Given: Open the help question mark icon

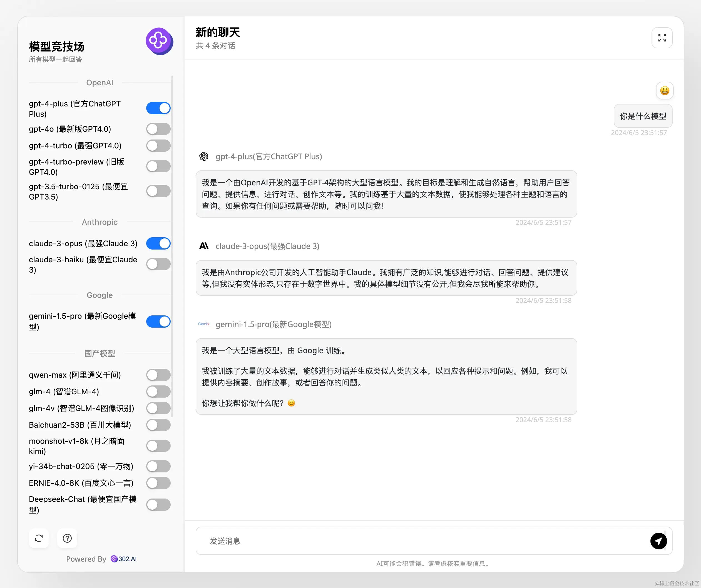Looking at the screenshot, I should [x=67, y=538].
